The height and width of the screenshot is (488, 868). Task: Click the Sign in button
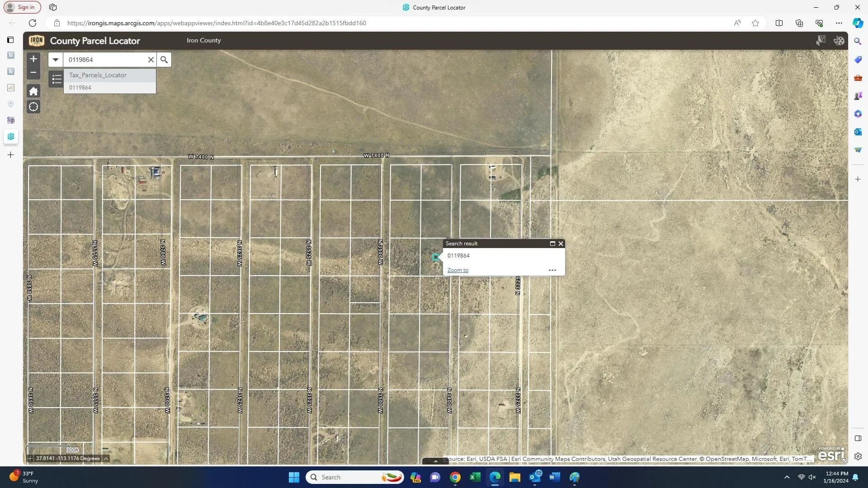(x=22, y=7)
